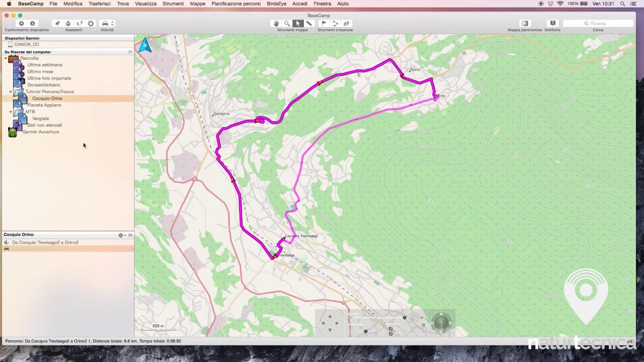Open the File menu
Screen dimensions: 644x362
click(53, 4)
